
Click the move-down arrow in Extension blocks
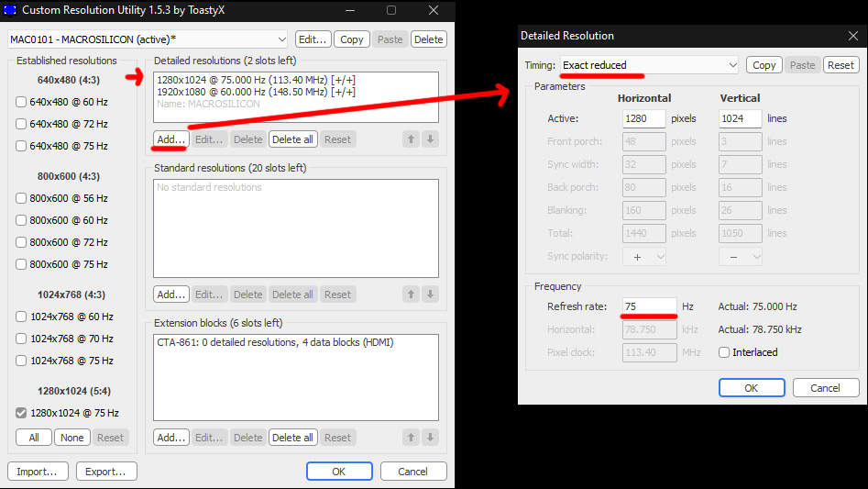[431, 438]
